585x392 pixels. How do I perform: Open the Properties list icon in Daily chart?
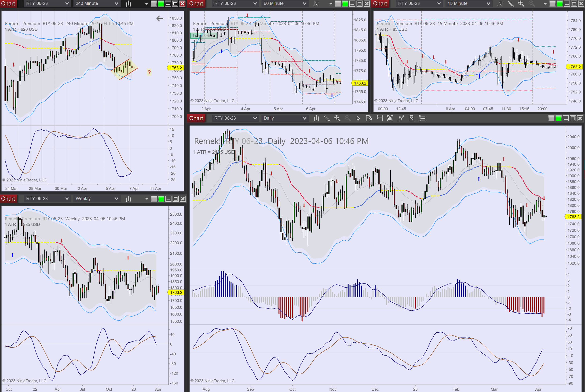point(422,118)
